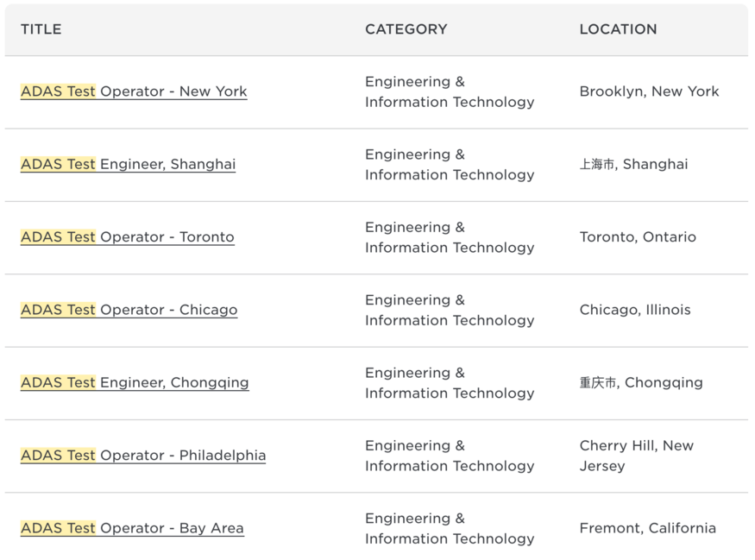
Task: Open ADAS Test Engineer, Chongqing job
Action: [135, 382]
